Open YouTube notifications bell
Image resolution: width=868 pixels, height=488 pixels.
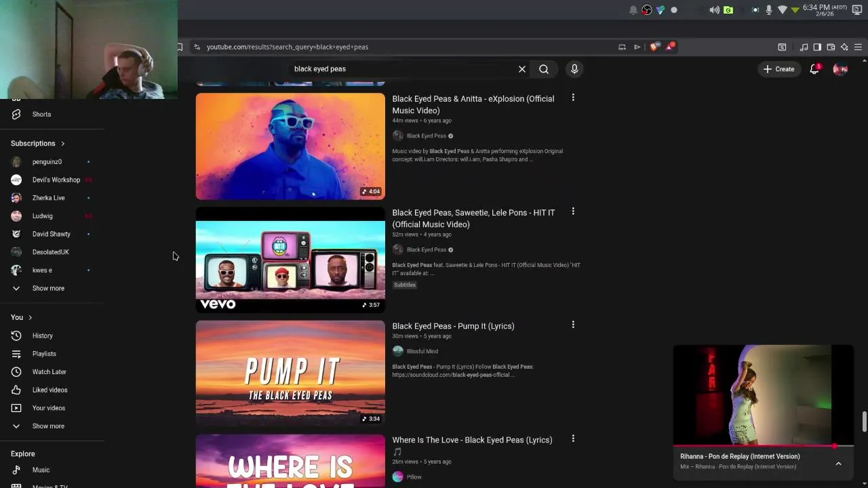click(814, 68)
